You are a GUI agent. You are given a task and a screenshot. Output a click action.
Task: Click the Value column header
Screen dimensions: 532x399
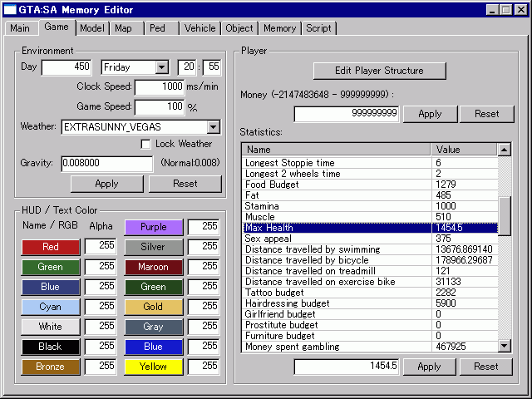tap(464, 150)
